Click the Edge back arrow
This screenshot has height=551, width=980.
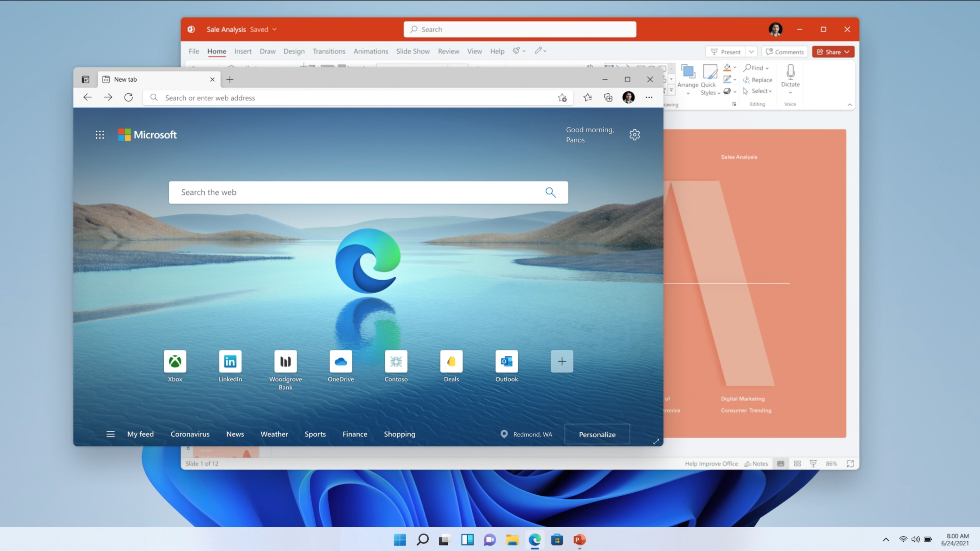(x=88, y=97)
